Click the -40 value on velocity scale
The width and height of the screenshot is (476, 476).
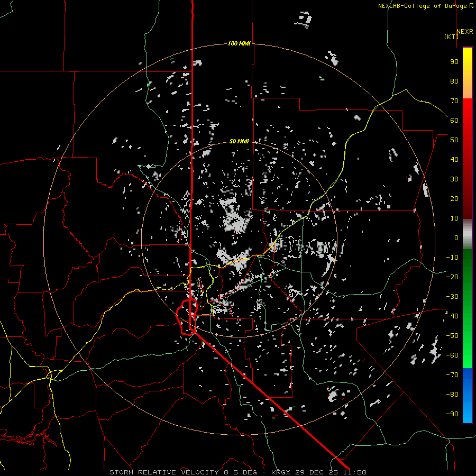pyautogui.click(x=452, y=316)
